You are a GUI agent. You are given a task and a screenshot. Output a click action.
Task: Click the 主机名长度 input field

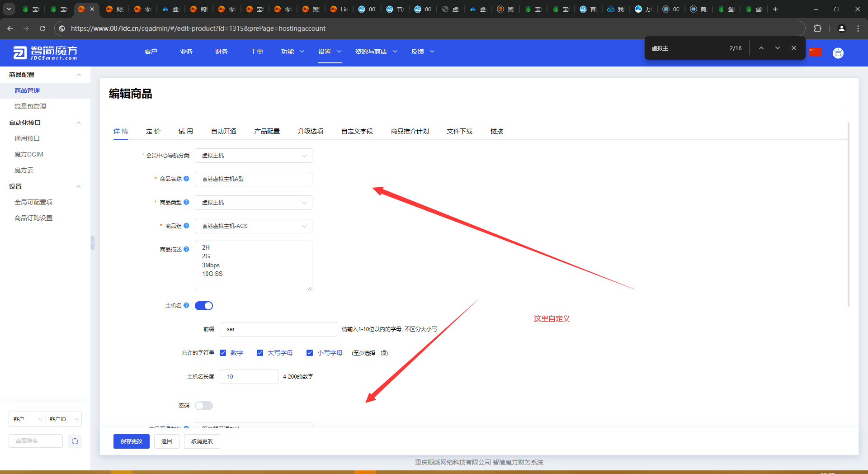(x=249, y=377)
